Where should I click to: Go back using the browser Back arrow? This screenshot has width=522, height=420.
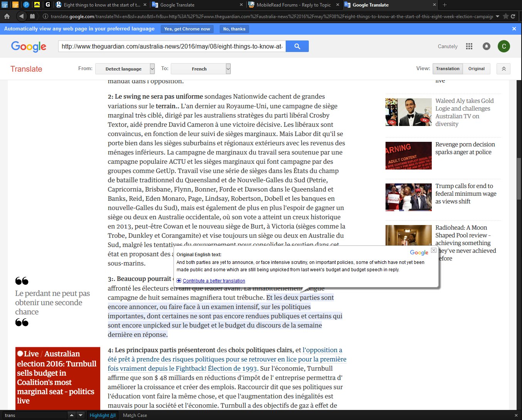pyautogui.click(x=22, y=16)
